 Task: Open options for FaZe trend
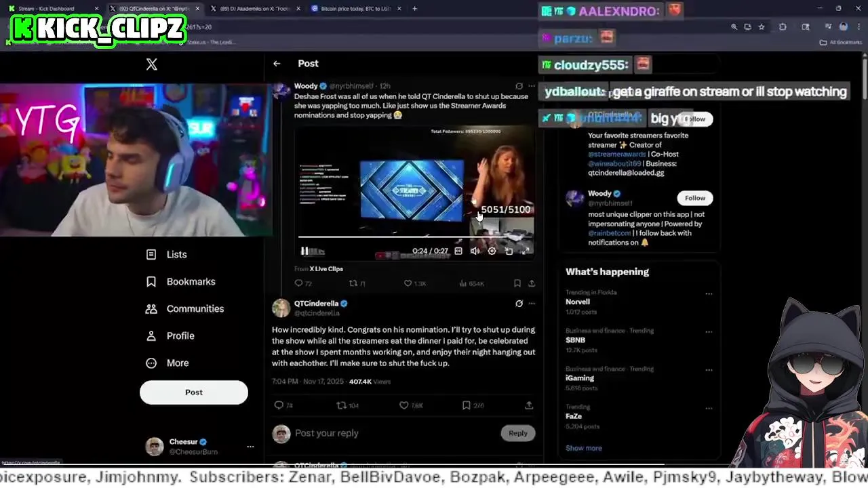pyautogui.click(x=709, y=409)
